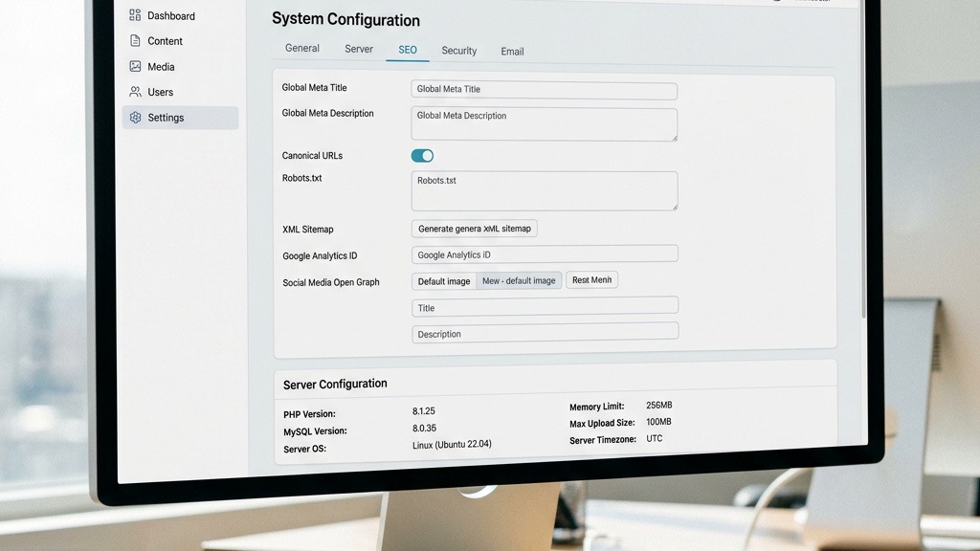Choose the New default image option
The image size is (980, 551).
point(518,280)
